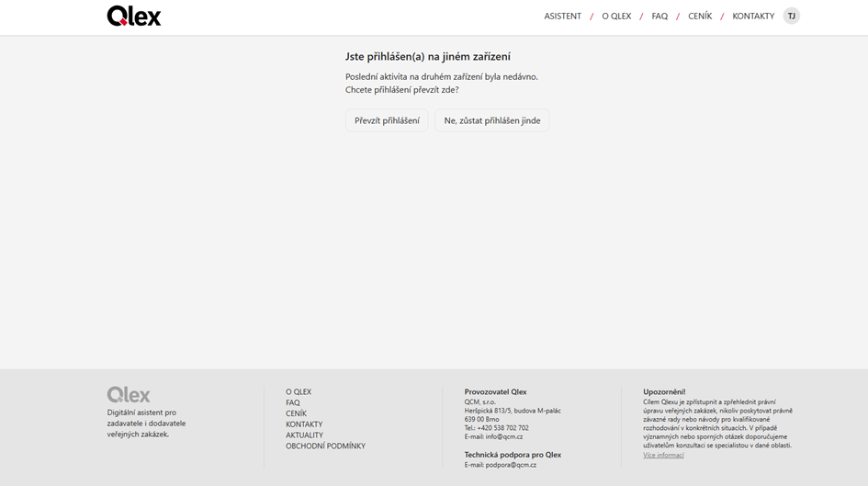Click the grey Qlex logo in footer
Viewport: 868px width, 486px height.
click(129, 394)
